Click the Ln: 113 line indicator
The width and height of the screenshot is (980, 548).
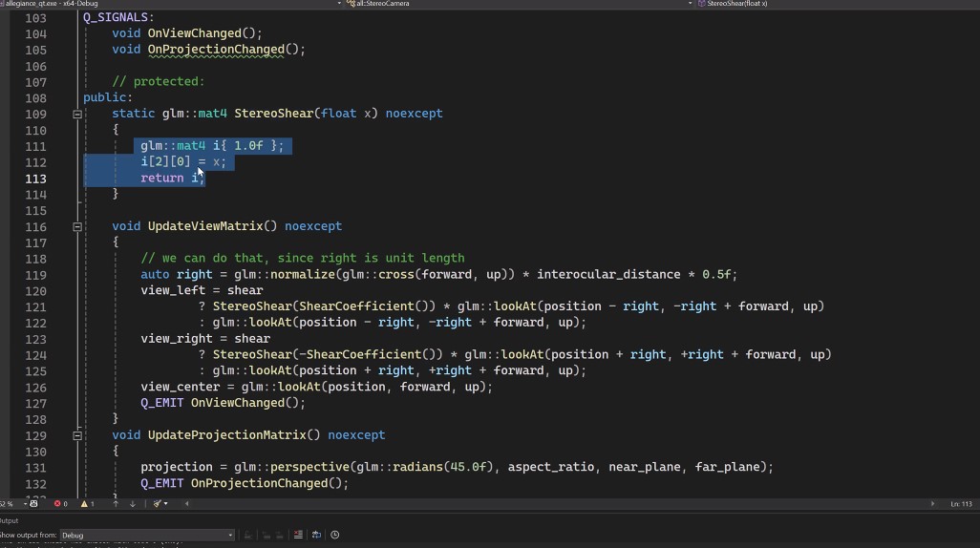961,503
